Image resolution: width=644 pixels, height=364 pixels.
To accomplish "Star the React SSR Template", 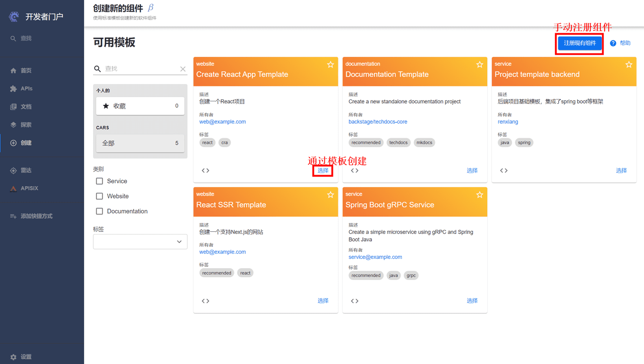I will pos(331,195).
